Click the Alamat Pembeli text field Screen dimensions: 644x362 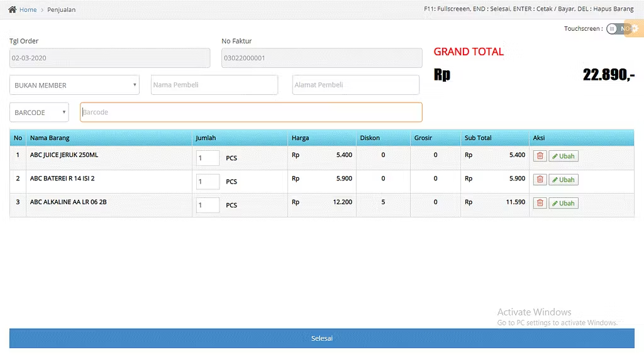click(355, 85)
